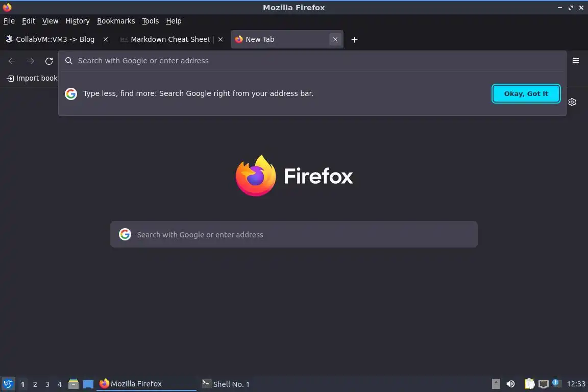The image size is (588, 392).
Task: Close the New Tab tab
Action: [335, 39]
